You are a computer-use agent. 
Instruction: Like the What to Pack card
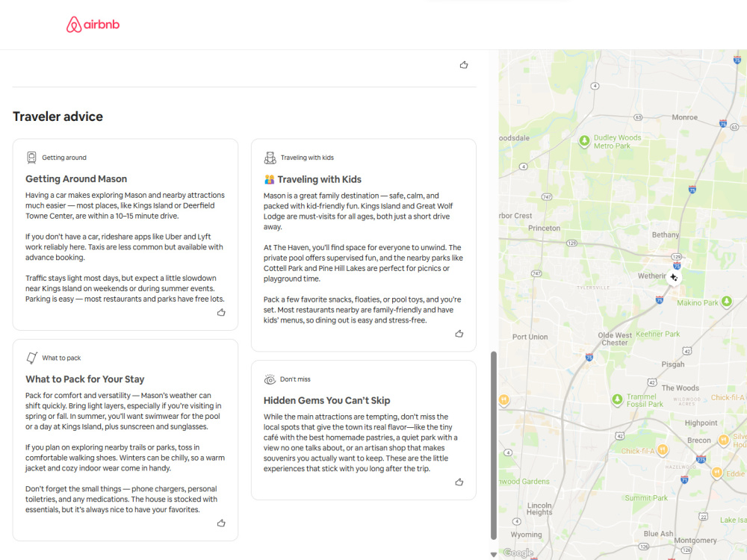221,523
